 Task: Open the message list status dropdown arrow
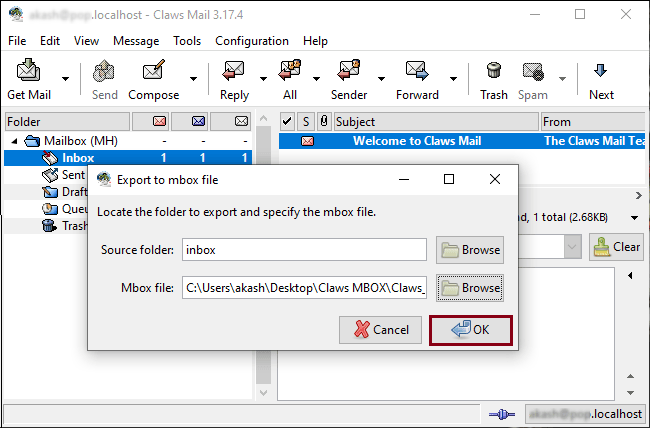point(635,218)
